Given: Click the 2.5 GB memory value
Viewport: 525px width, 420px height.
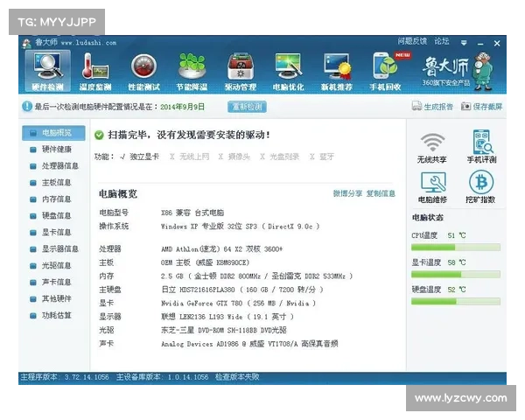Looking at the screenshot, I should point(256,276).
